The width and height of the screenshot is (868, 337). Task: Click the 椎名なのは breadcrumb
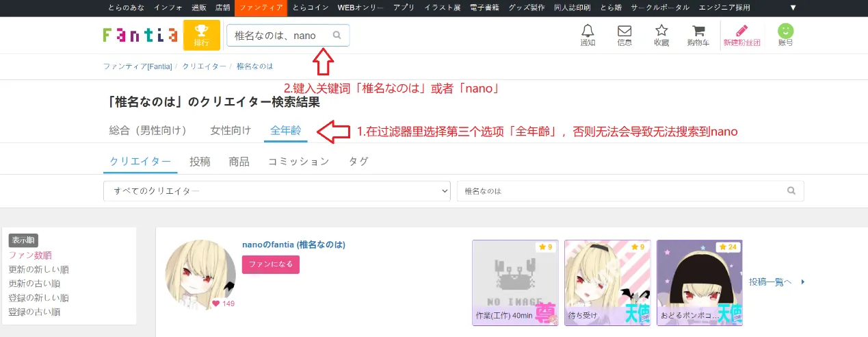pyautogui.click(x=254, y=66)
